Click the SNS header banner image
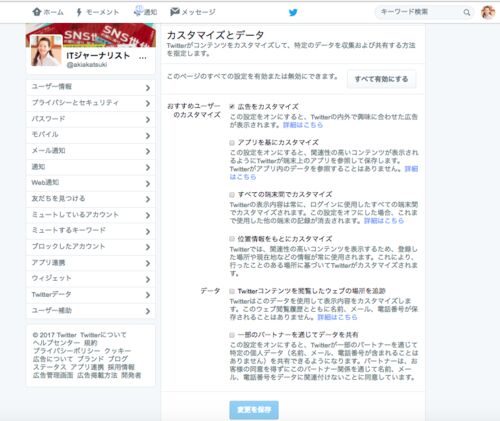The image size is (500, 421). [91, 35]
